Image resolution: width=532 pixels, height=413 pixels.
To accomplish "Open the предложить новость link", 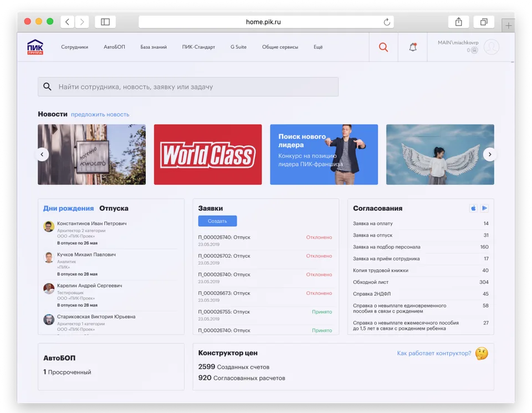I will tap(99, 114).
